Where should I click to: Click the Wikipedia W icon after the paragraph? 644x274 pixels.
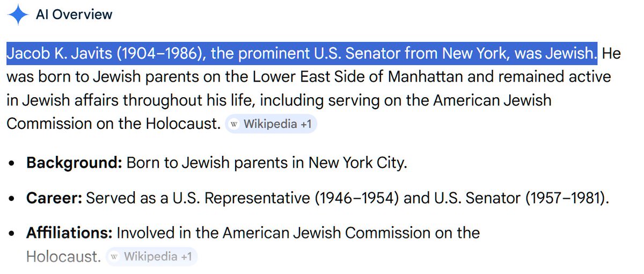coord(234,124)
